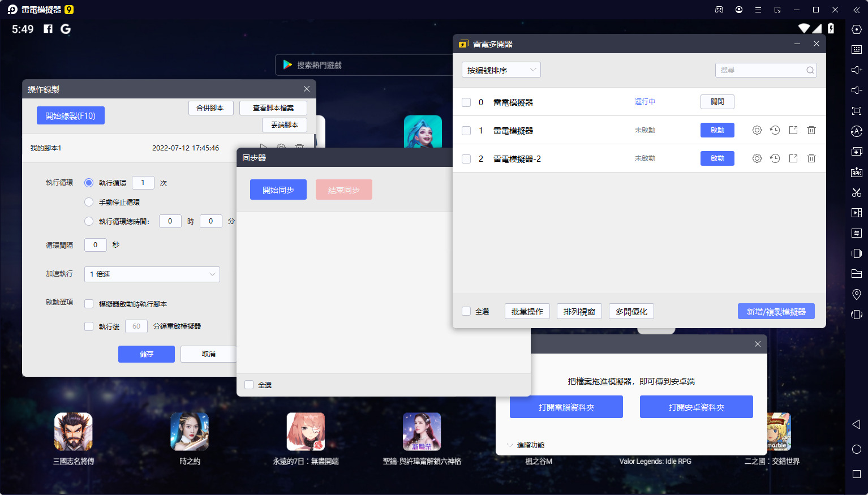
Task: Check box for instance 2 雷電模擬器-2
Action: 466,159
